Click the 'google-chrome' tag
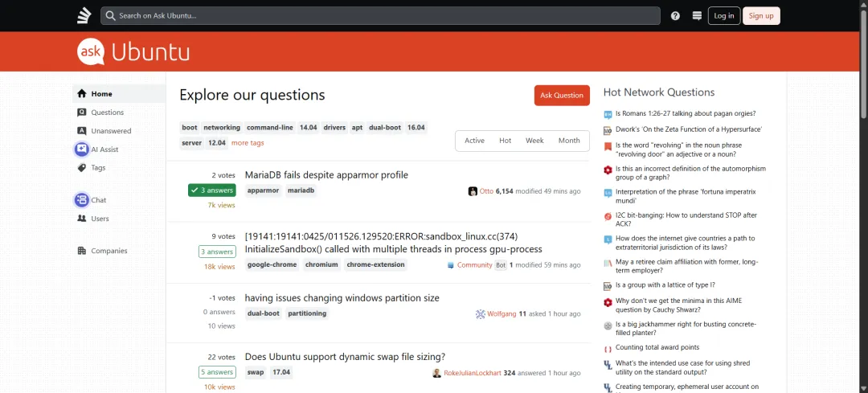 pos(272,264)
